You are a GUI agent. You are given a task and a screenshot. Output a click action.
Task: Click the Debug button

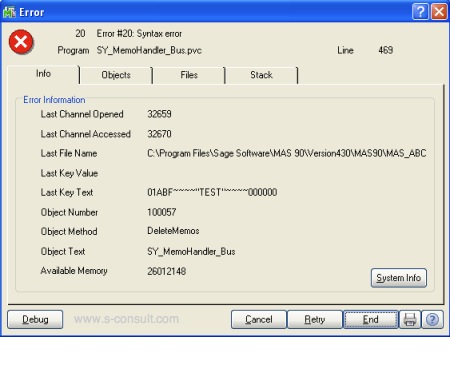[x=35, y=319]
